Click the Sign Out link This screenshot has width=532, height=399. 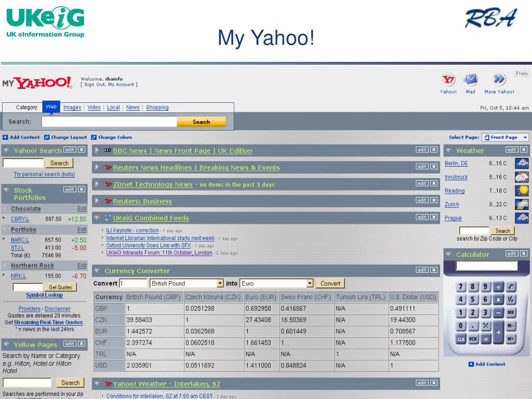coord(95,85)
